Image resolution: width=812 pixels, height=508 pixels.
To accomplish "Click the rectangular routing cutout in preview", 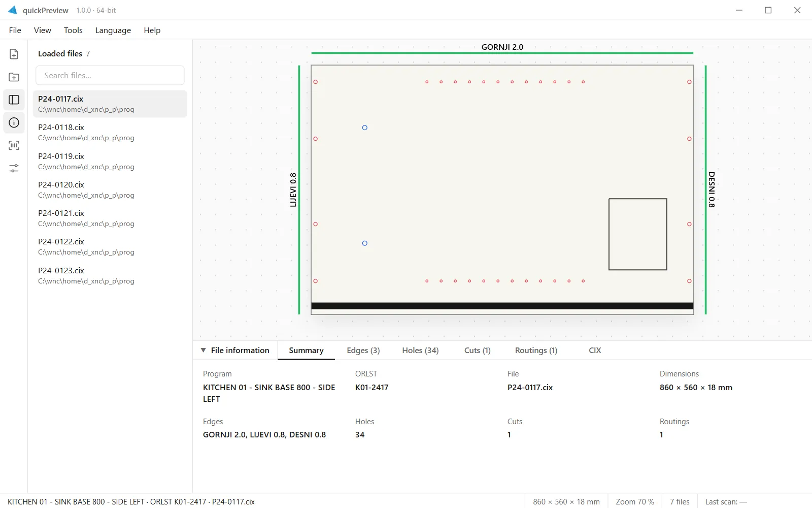I will pos(637,234).
